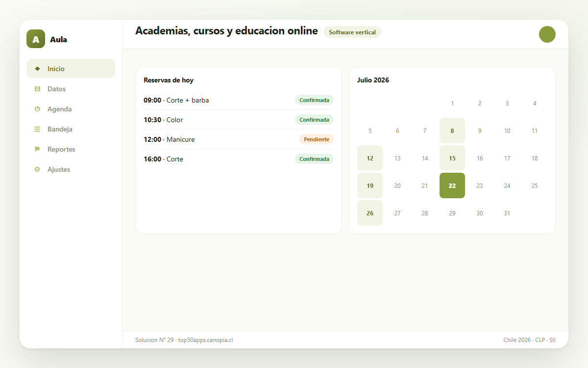
Task: Click the diamond icon beside Inicio
Action: [37, 69]
